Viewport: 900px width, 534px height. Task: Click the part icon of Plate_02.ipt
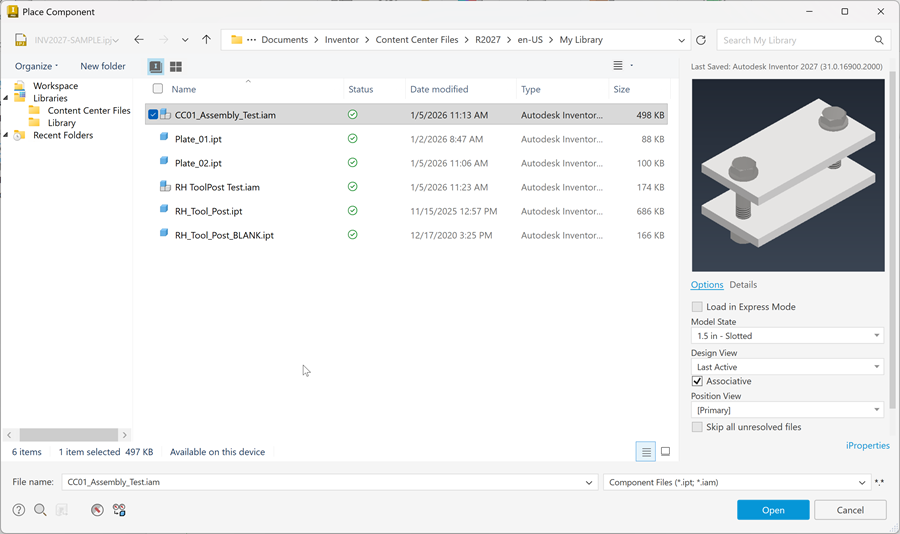[164, 161]
